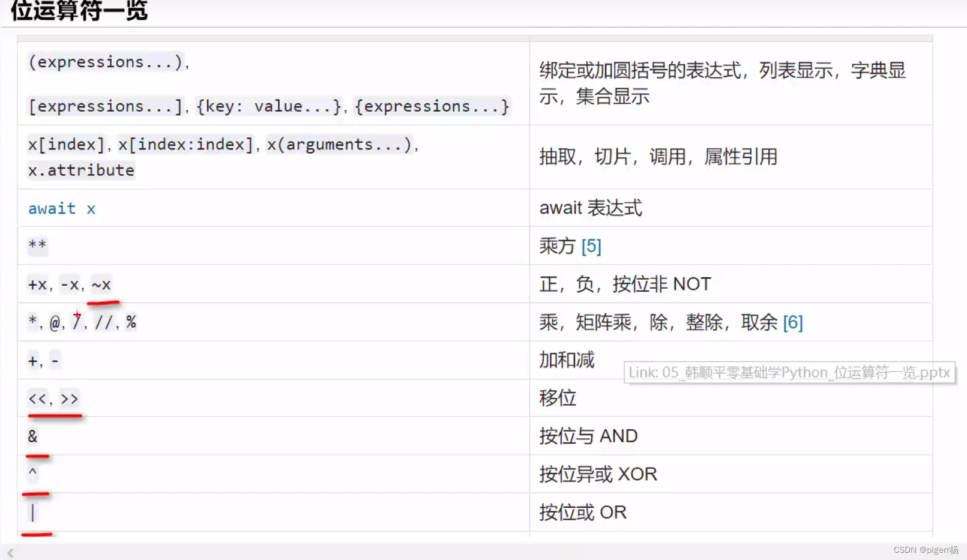Click the '{key: value...}' code text
The width and height of the screenshot is (967, 560).
pyautogui.click(x=269, y=106)
